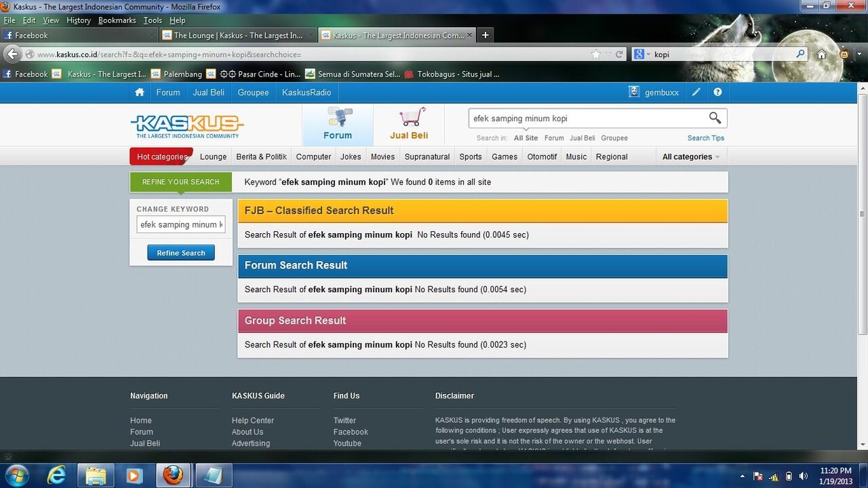
Task: Open the History menu
Action: (x=79, y=20)
